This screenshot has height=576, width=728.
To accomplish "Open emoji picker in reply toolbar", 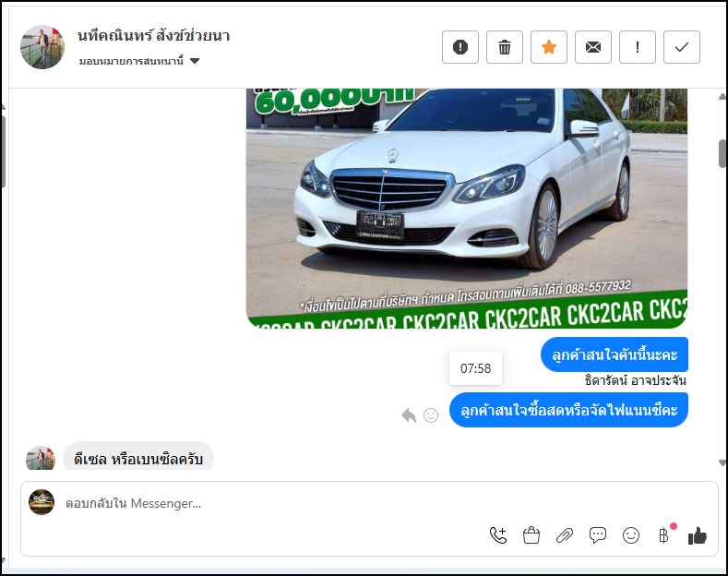I will click(631, 535).
